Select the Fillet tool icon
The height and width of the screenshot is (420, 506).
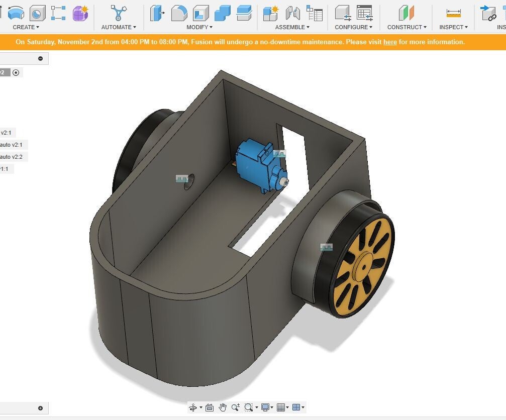[x=179, y=13]
